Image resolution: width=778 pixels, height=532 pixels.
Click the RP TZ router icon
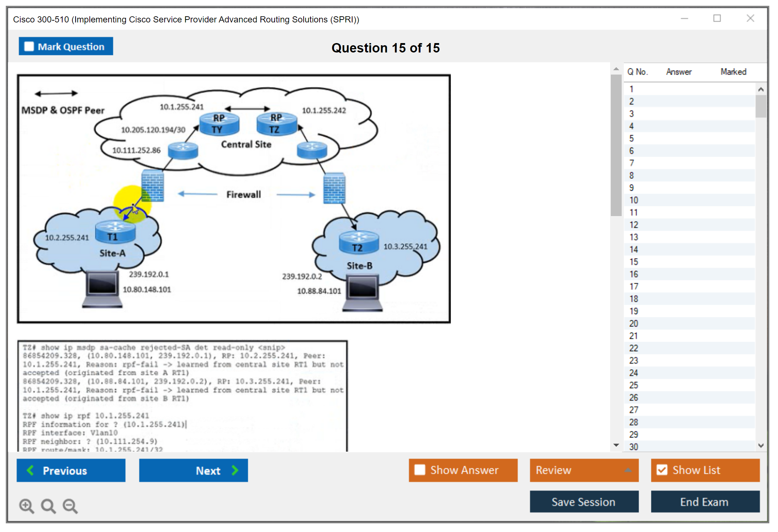point(276,124)
